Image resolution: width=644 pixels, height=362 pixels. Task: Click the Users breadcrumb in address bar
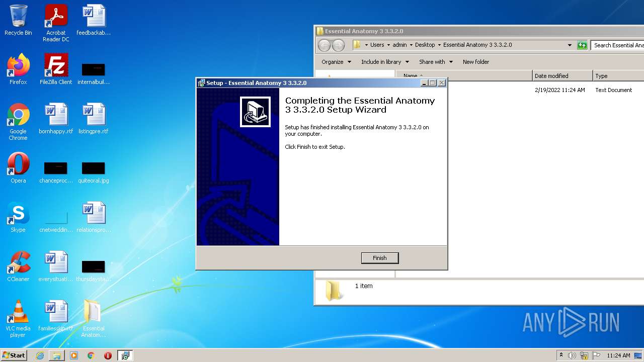click(x=377, y=45)
